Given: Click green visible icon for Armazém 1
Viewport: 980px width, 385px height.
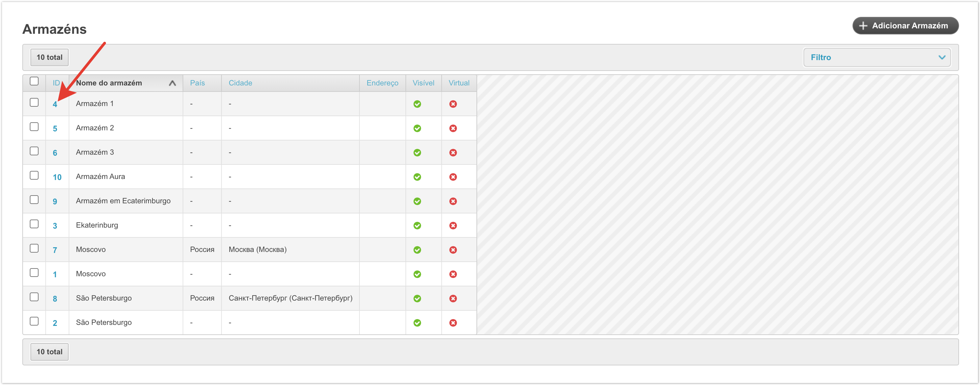Looking at the screenshot, I should 417,104.
